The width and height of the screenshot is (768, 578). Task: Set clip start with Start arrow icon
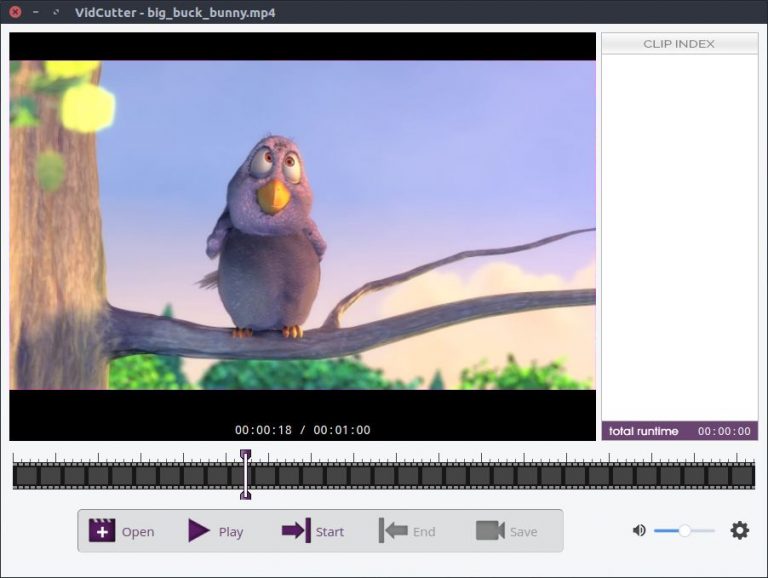coord(297,530)
